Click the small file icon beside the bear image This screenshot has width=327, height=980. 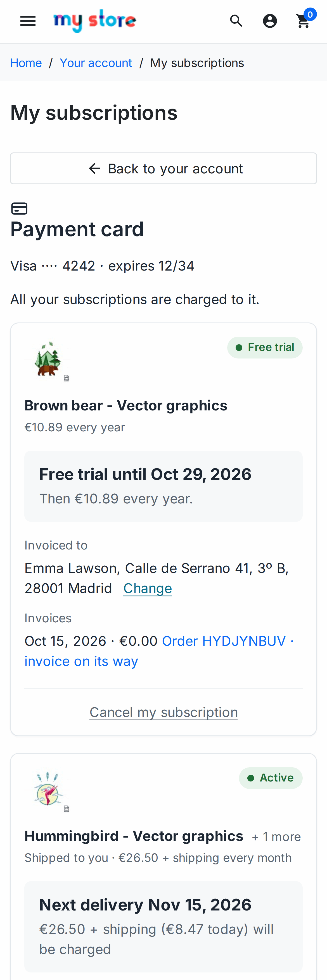pos(66,378)
